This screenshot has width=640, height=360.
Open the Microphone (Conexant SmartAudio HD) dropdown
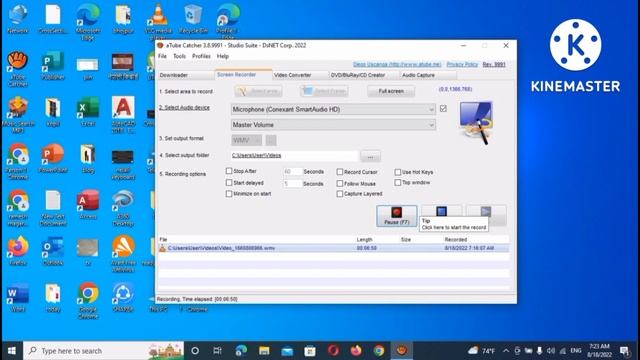pyautogui.click(x=333, y=109)
